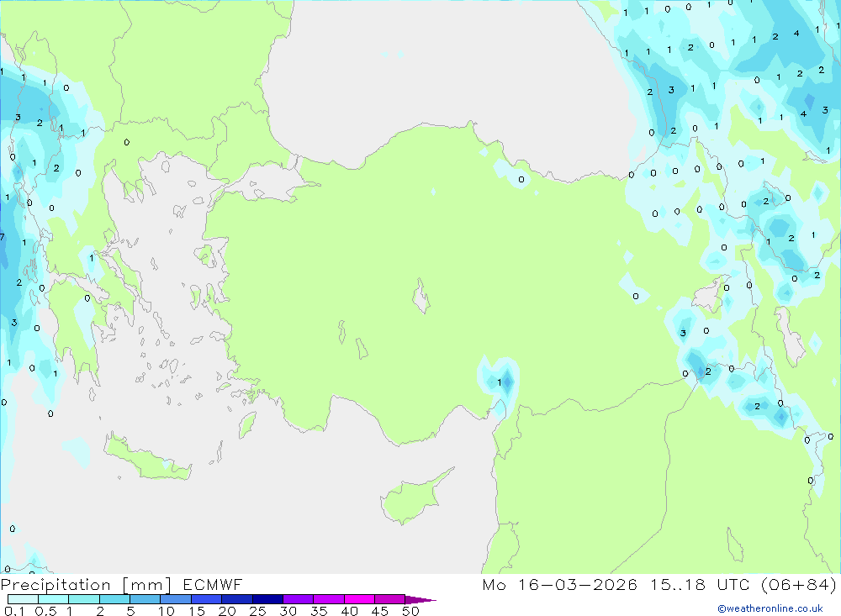Image resolution: width=841 pixels, height=616 pixels.
Task: Click the 1–2 mm cyan legend swatch
Action: (x=84, y=599)
